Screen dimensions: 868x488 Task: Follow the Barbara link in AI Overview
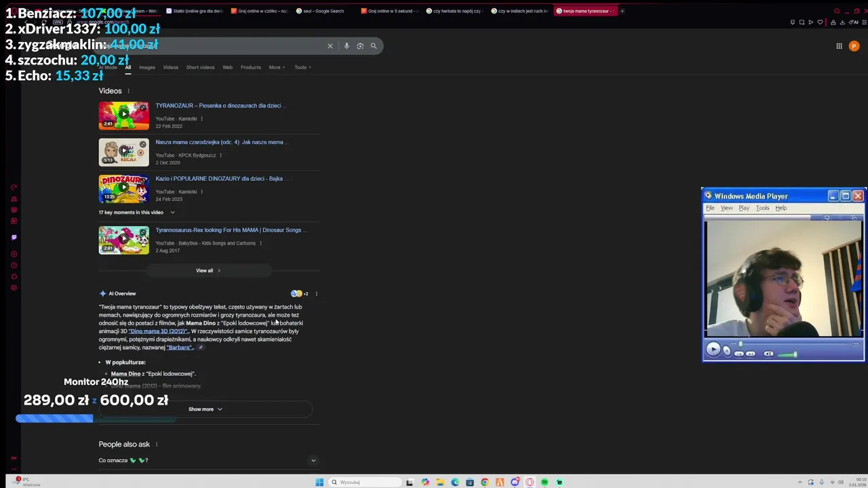[179, 348]
